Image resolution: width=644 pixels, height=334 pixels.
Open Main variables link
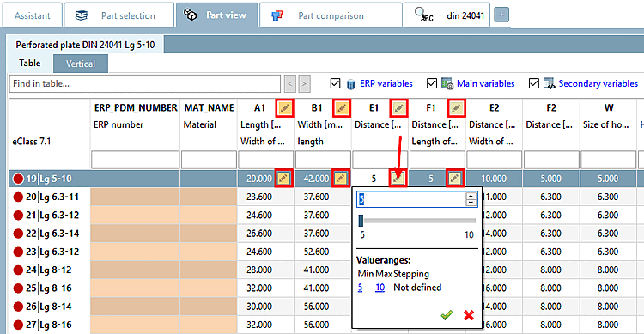click(485, 83)
